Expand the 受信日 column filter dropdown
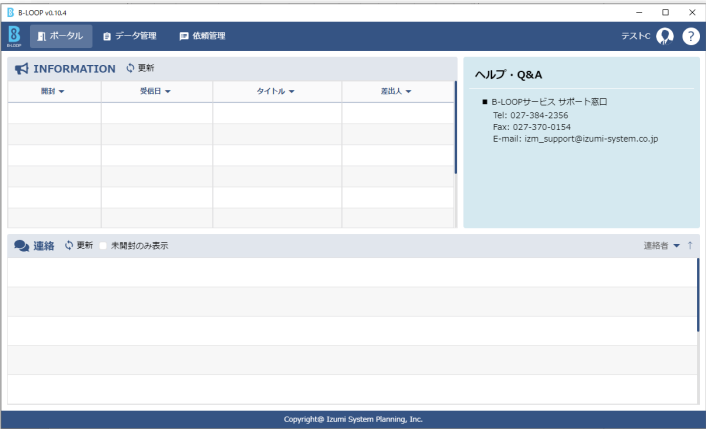 point(167,92)
